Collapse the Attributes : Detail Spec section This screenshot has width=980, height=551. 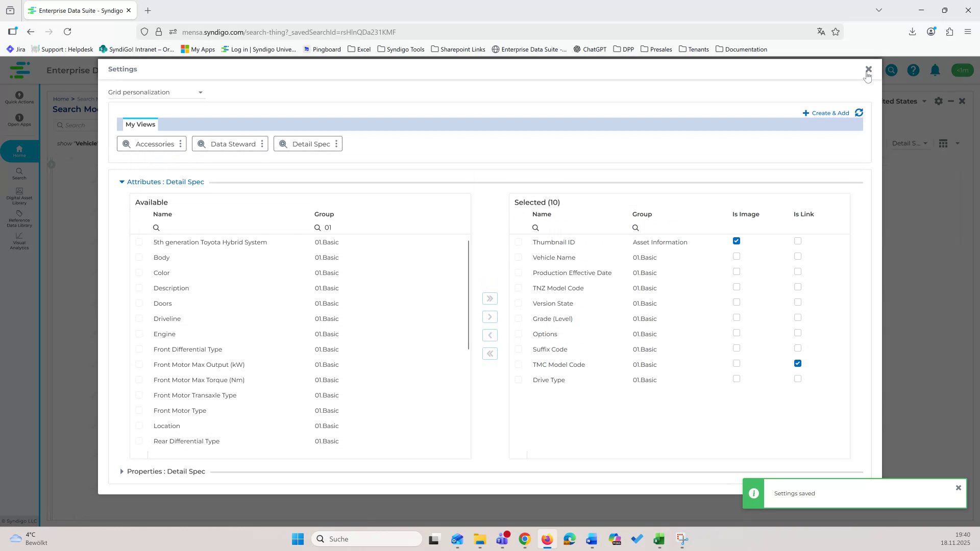[121, 182]
